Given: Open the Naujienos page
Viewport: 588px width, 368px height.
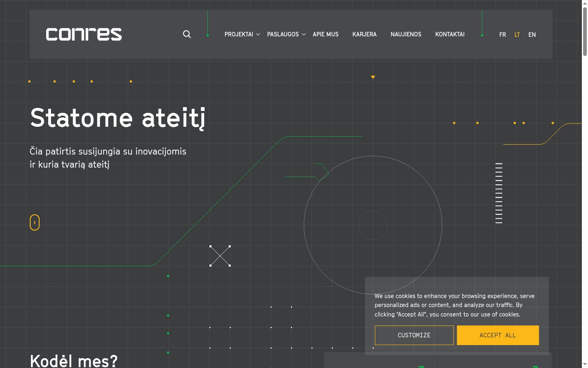Looking at the screenshot, I should coord(406,34).
